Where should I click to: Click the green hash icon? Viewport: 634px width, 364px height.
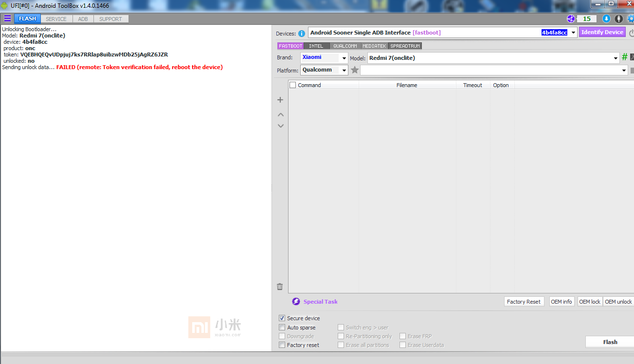click(x=625, y=57)
